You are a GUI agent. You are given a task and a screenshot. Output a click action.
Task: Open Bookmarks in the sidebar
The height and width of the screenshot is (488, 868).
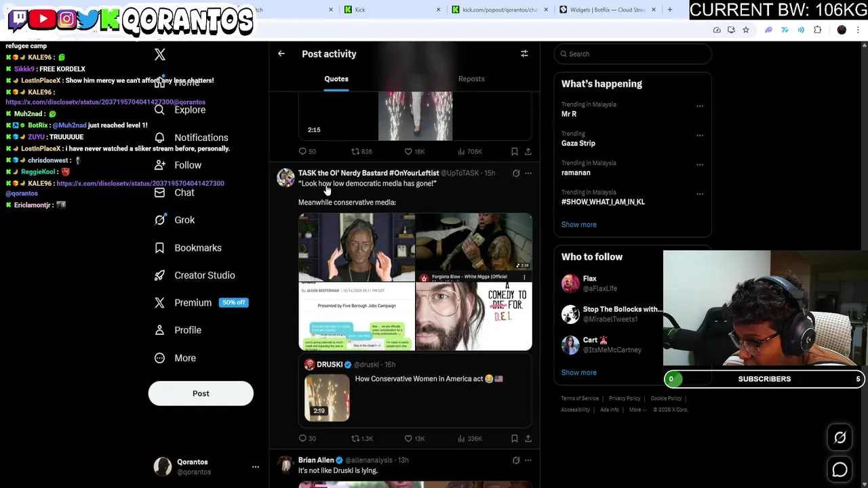pyautogui.click(x=188, y=247)
